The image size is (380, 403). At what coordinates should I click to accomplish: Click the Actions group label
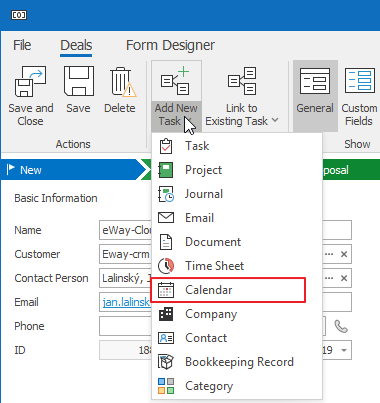point(73,144)
